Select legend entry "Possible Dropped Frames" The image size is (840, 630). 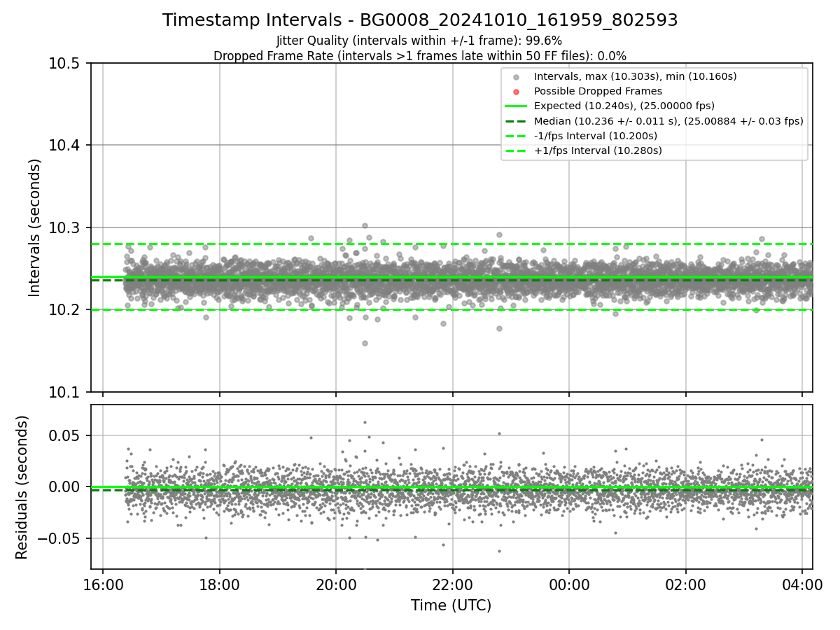point(598,91)
